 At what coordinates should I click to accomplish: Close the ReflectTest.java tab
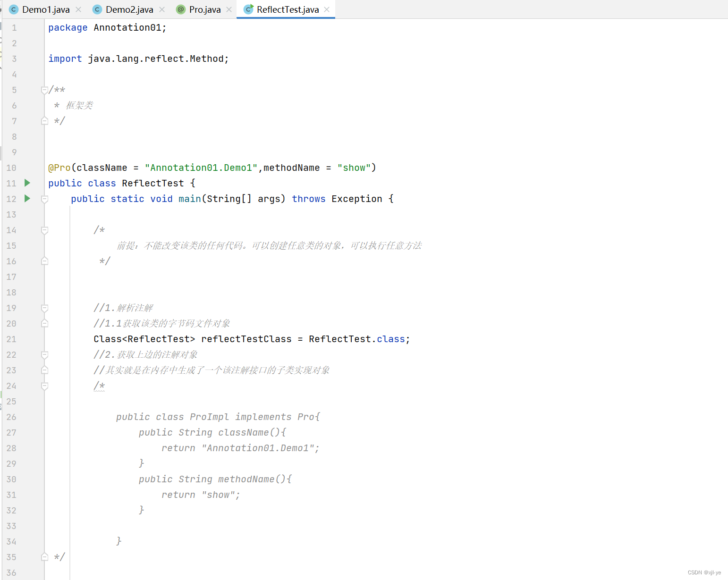[x=327, y=9]
